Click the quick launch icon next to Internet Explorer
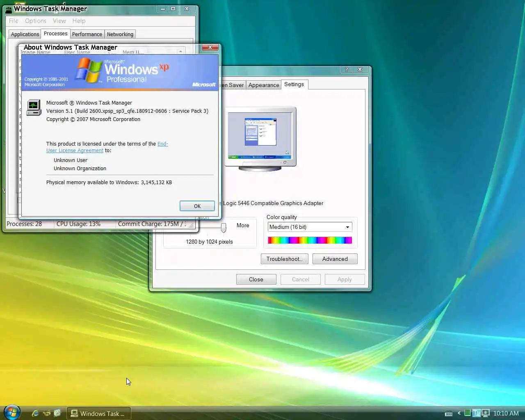The height and width of the screenshot is (420, 525). (46, 413)
